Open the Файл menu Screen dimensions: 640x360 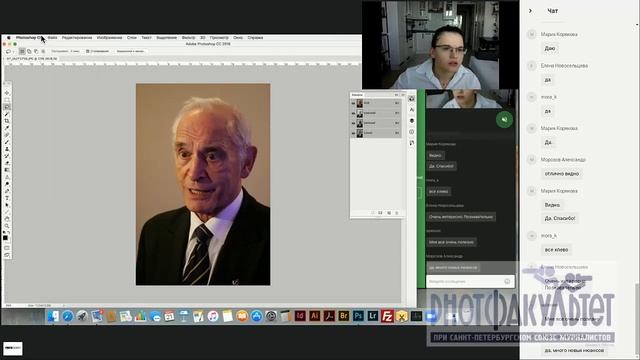click(52, 38)
